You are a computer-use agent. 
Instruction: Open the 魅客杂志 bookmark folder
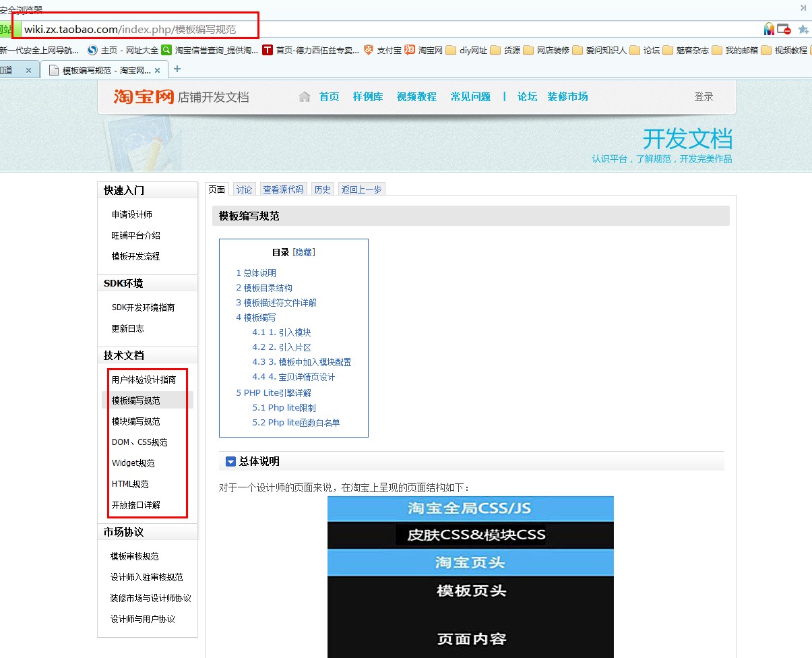[x=686, y=50]
